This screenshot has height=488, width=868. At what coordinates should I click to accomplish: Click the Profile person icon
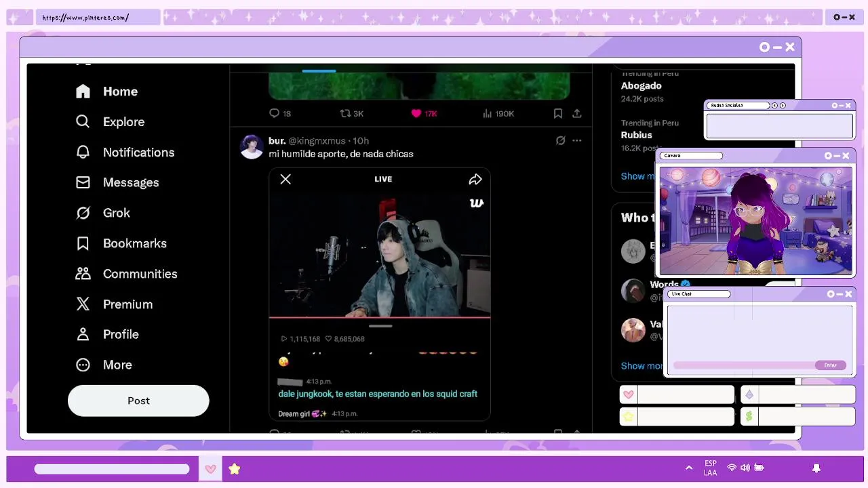point(83,334)
